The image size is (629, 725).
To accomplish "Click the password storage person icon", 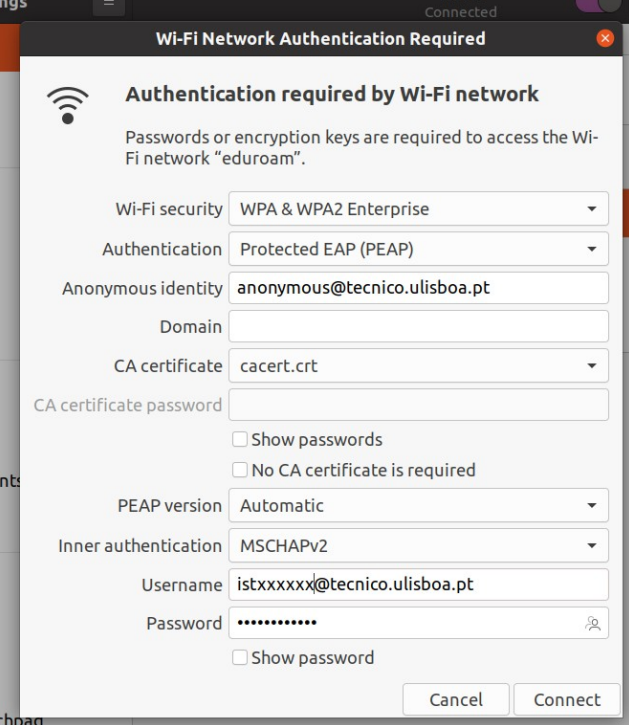I will pyautogui.click(x=592, y=623).
